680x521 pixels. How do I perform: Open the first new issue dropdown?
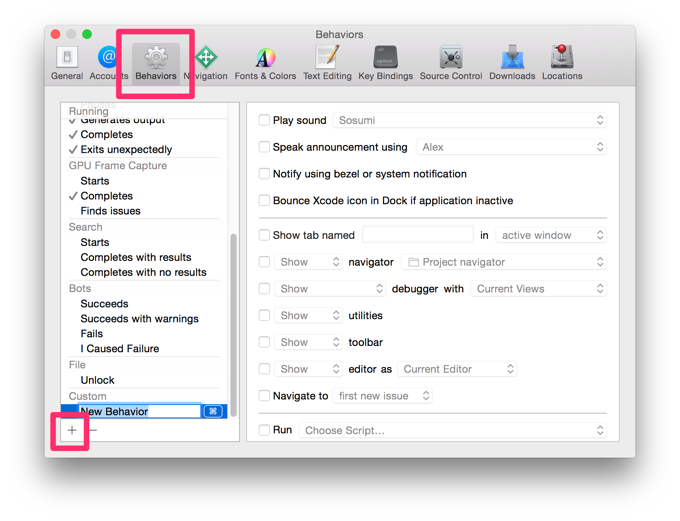(x=382, y=396)
